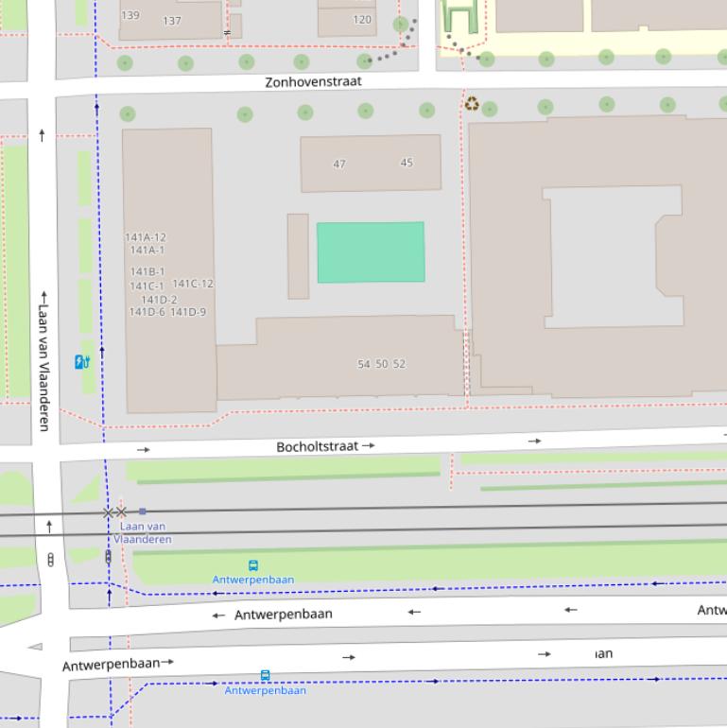Click the left railway level crossing X marker
This screenshot has height=728, width=727.
pos(108,511)
